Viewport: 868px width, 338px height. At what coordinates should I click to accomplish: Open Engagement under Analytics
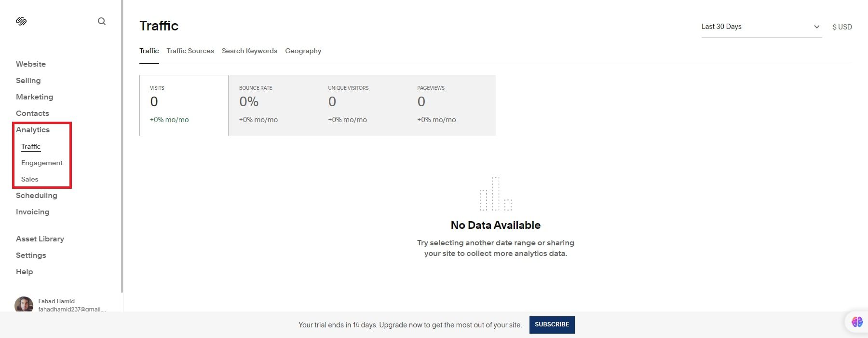pos(42,163)
